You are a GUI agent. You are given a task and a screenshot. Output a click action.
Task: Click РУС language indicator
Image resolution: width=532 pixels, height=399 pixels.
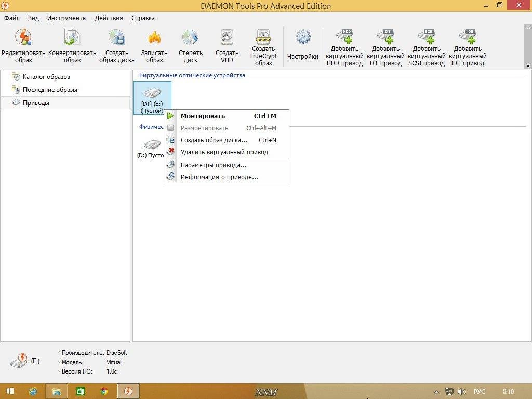[x=480, y=392]
